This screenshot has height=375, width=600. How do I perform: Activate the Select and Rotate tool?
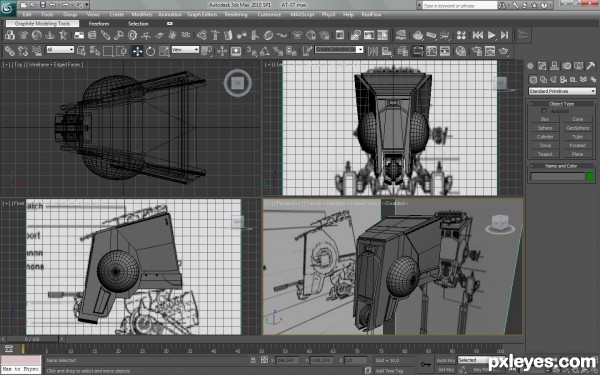pyautogui.click(x=150, y=51)
